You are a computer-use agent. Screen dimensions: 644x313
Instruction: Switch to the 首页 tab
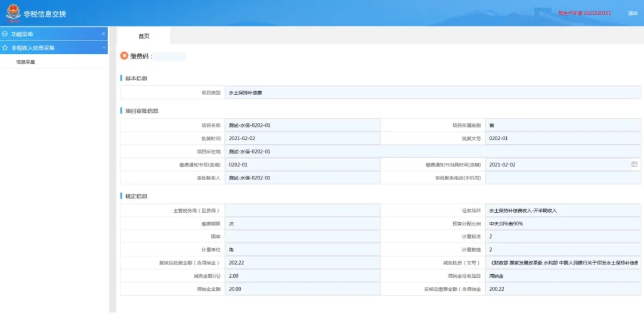coord(144,36)
